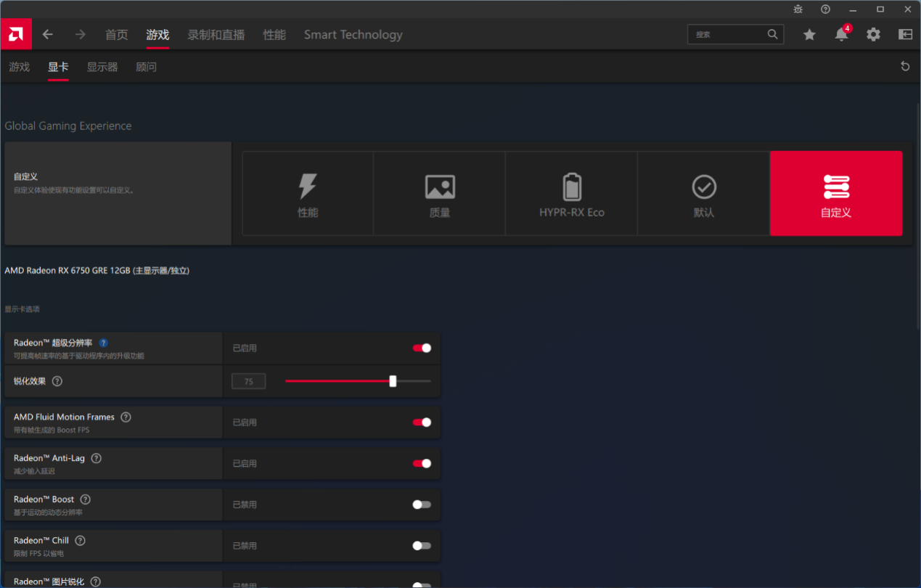Open the Smart Technology tab
The image size is (921, 588).
click(353, 35)
